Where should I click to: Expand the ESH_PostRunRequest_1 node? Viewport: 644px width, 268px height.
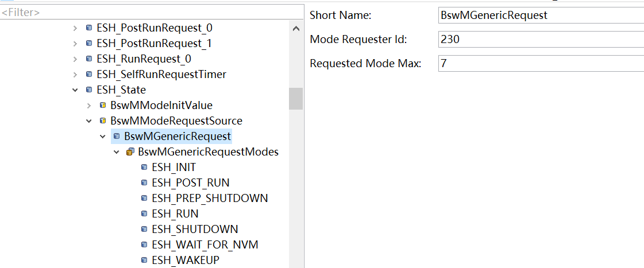75,44
